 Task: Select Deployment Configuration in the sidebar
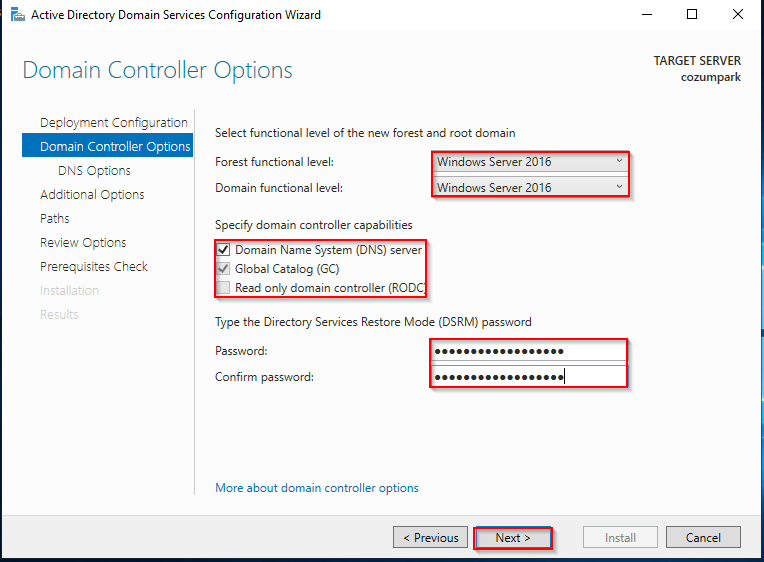tap(114, 122)
